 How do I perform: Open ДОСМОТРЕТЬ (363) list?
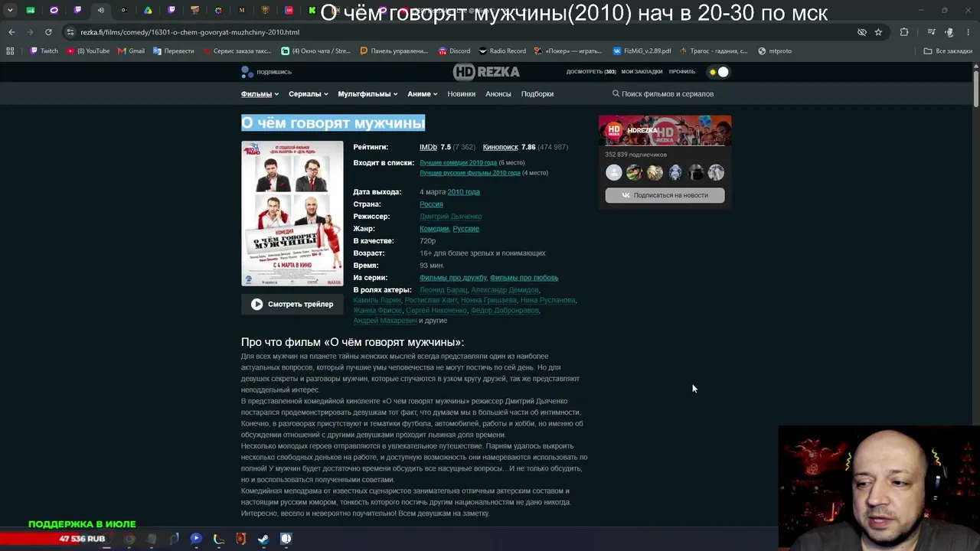coord(591,72)
